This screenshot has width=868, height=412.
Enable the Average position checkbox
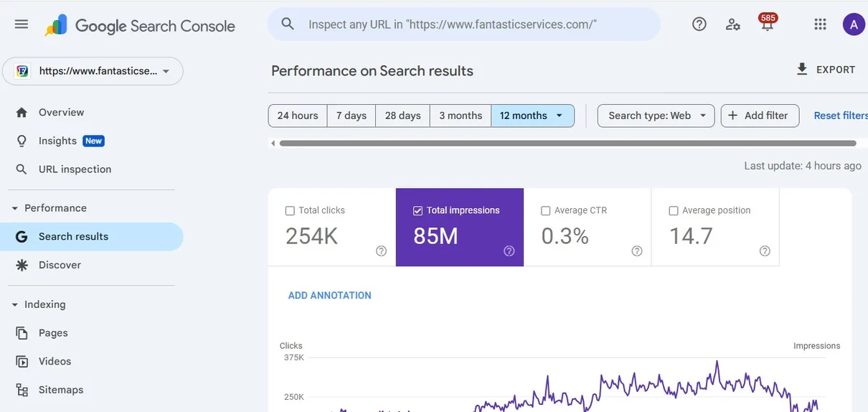tap(673, 211)
